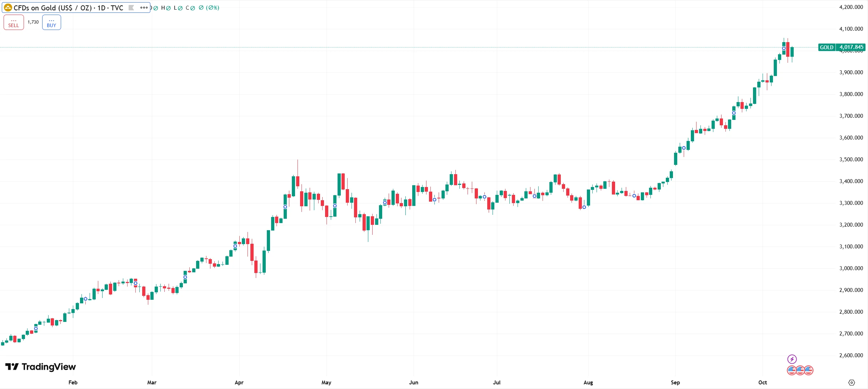Image resolution: width=868 pixels, height=389 pixels.
Task: Open the leftmost US flag economic event
Action: point(792,370)
